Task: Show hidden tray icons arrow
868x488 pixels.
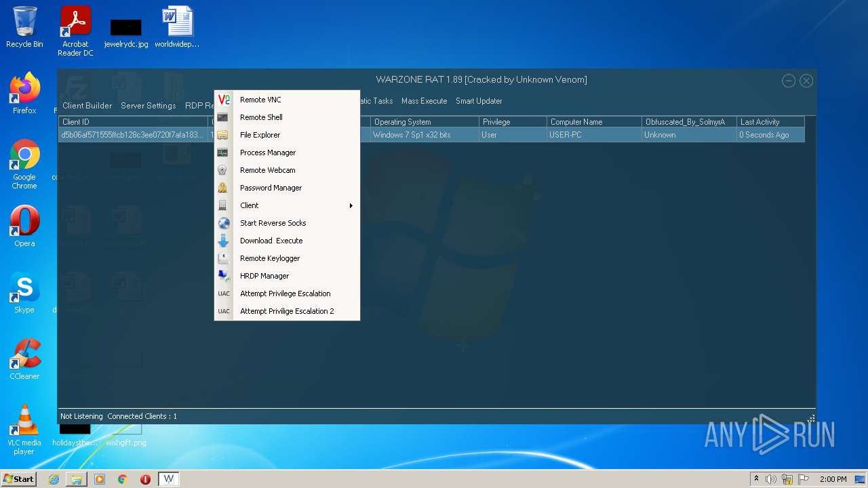Action: point(756,479)
